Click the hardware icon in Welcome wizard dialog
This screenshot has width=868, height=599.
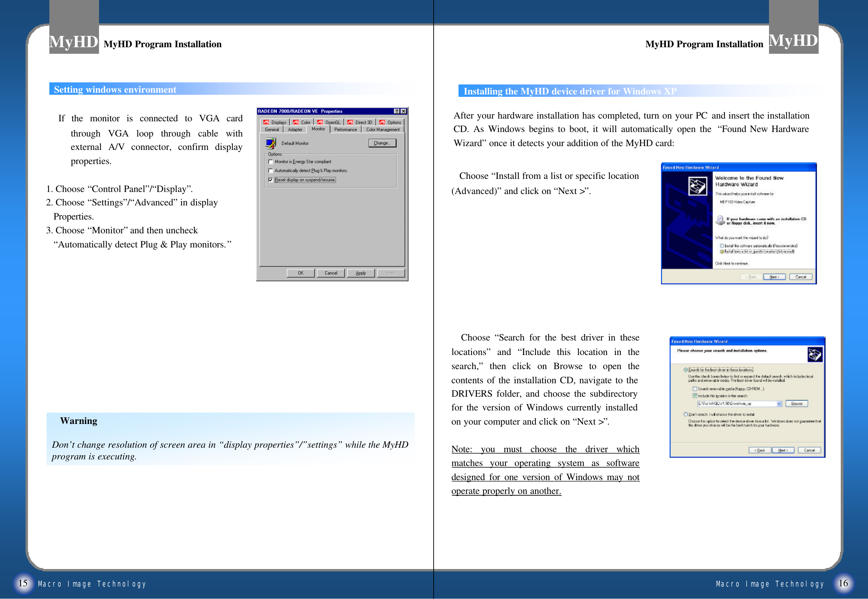click(x=697, y=186)
